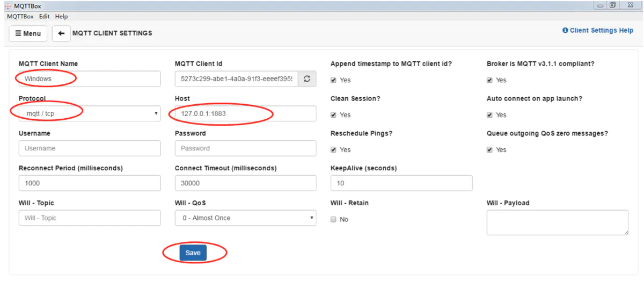Click the MQTTBox app icon in title bar
The height and width of the screenshot is (281, 644).
8,6
